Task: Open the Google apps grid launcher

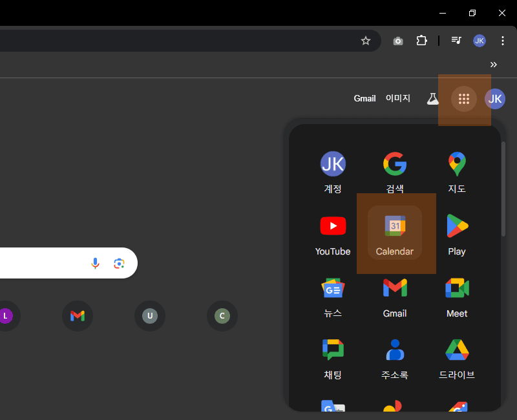Action: click(464, 99)
